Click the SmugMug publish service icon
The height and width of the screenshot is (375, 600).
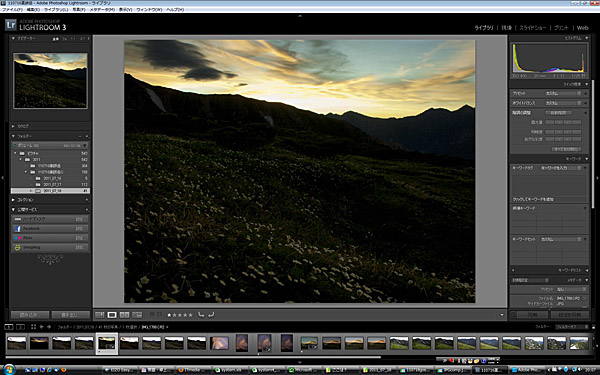17,248
